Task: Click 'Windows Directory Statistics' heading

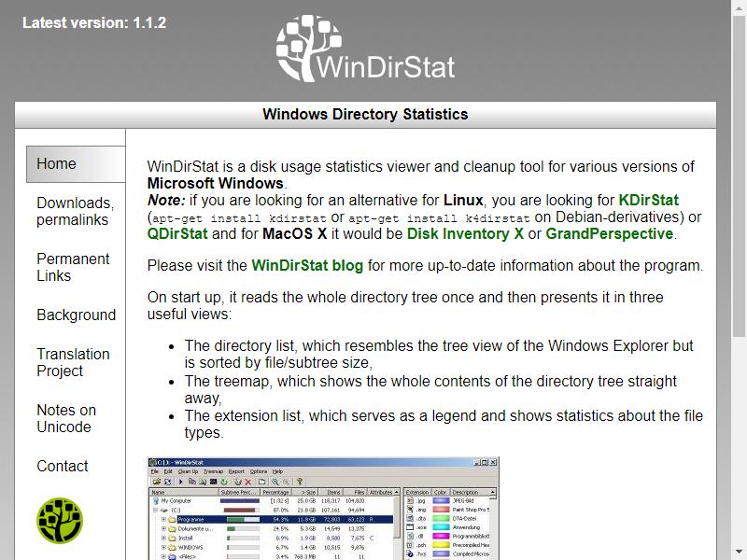Action: click(365, 114)
